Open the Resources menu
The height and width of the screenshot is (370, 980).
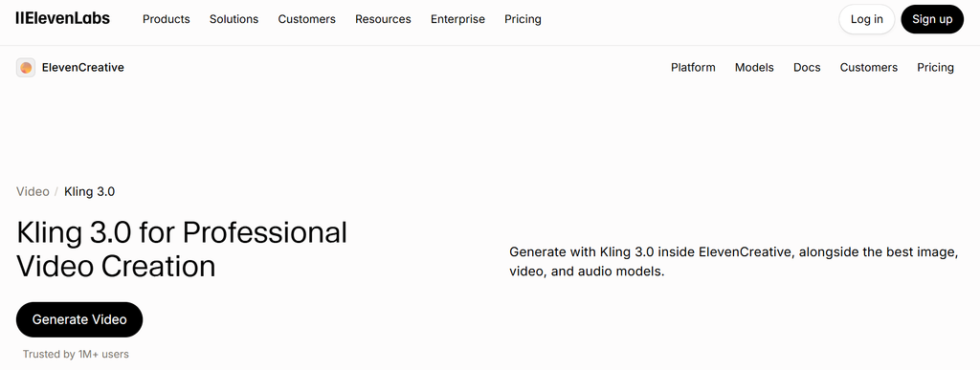click(x=383, y=19)
